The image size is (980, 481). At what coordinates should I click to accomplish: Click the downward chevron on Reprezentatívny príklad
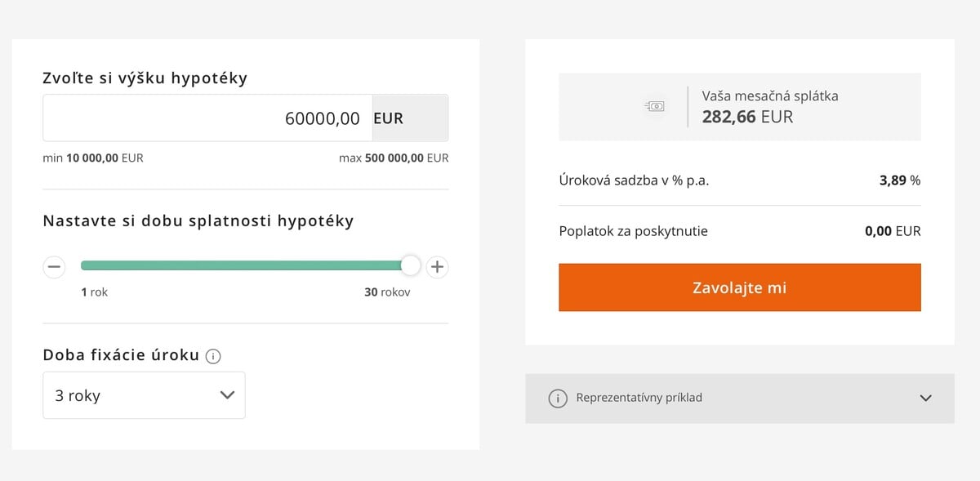tap(925, 398)
